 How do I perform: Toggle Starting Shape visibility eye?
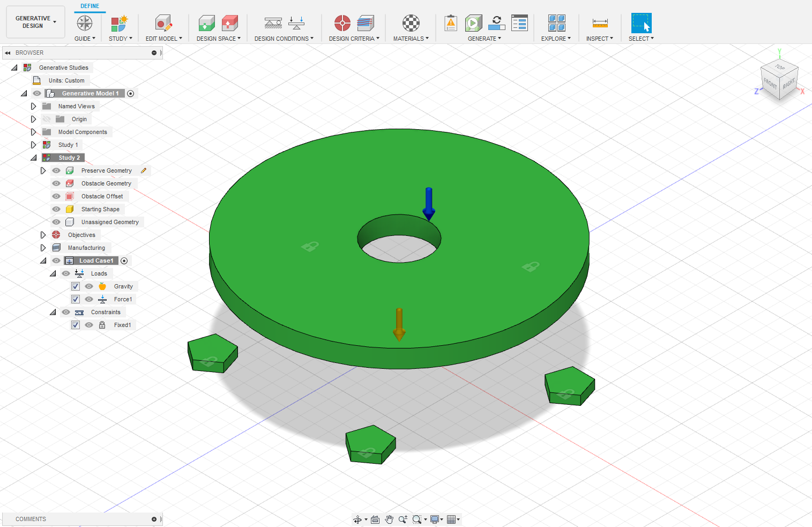pos(56,209)
